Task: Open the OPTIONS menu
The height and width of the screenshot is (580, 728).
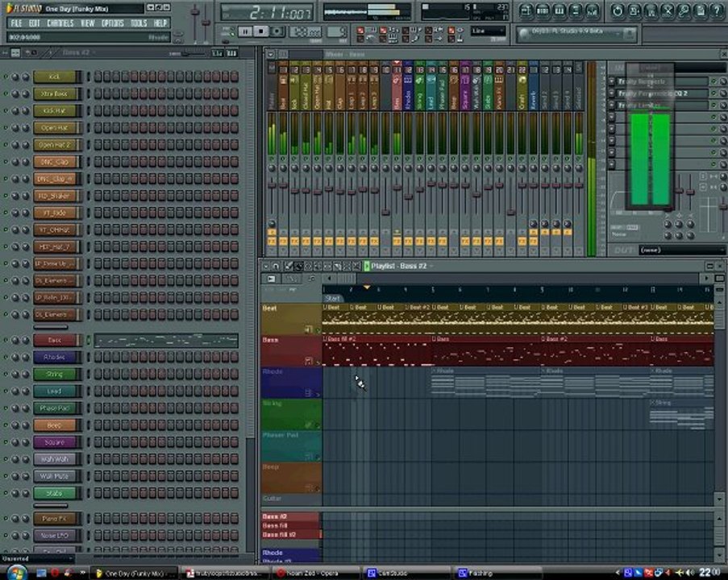Action: click(x=112, y=23)
